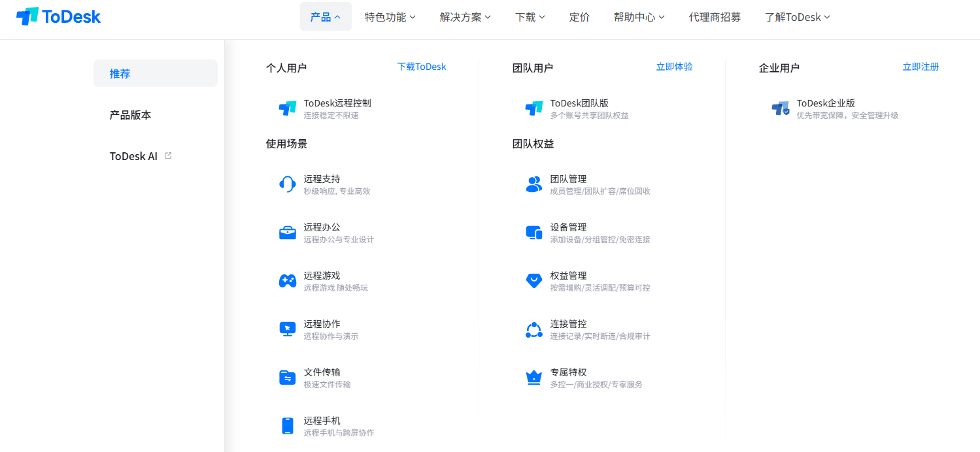Click the 远程游戏 gamepad icon
Viewport: 980px width, 452px height.
(x=288, y=281)
